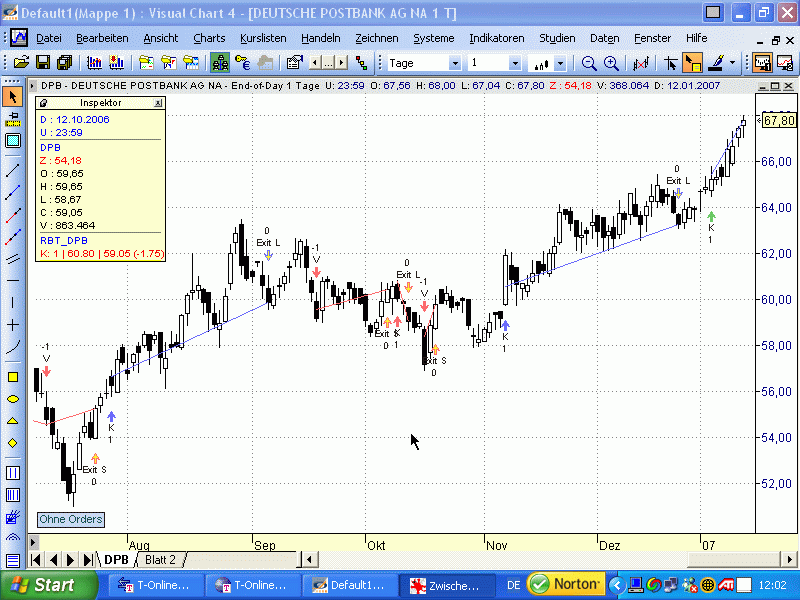Select the yellow diamond shape tool
The width and height of the screenshot is (800, 600).
pos(13,443)
